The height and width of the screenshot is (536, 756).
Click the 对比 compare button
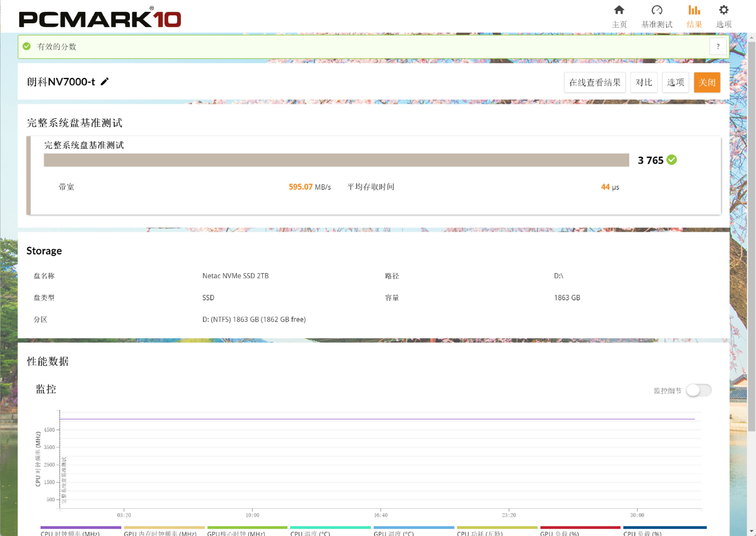click(644, 83)
